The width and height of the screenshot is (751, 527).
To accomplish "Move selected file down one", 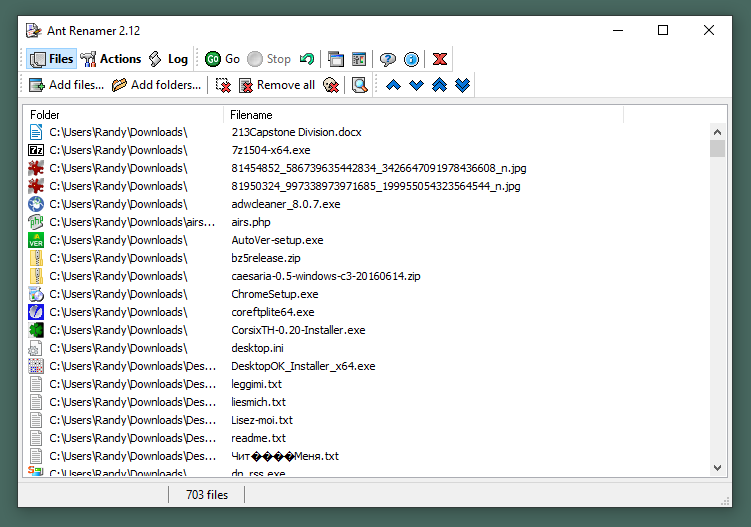I will tap(416, 85).
